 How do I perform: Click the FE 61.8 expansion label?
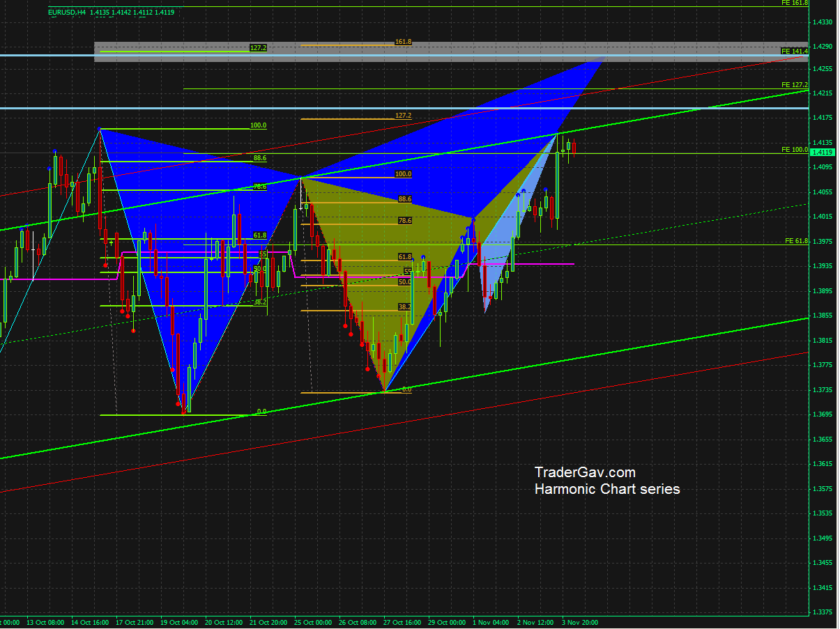795,241
